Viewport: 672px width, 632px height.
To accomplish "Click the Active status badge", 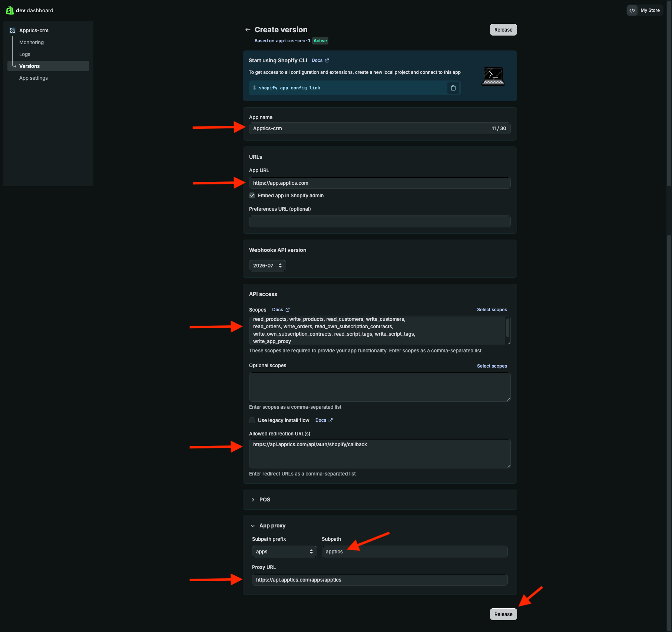I will [320, 41].
